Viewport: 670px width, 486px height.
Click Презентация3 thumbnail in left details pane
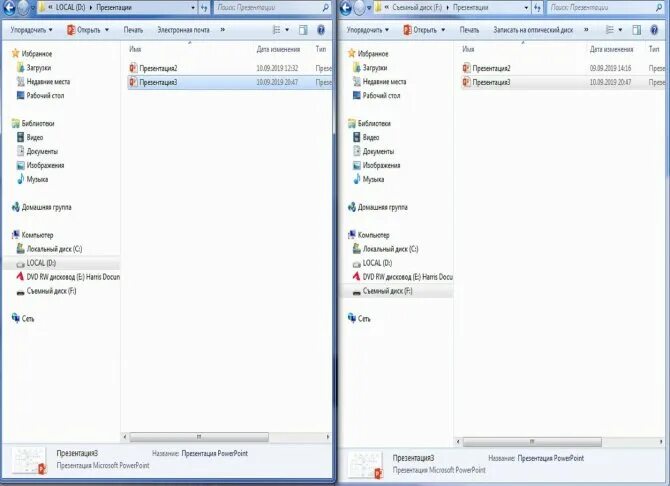29,461
